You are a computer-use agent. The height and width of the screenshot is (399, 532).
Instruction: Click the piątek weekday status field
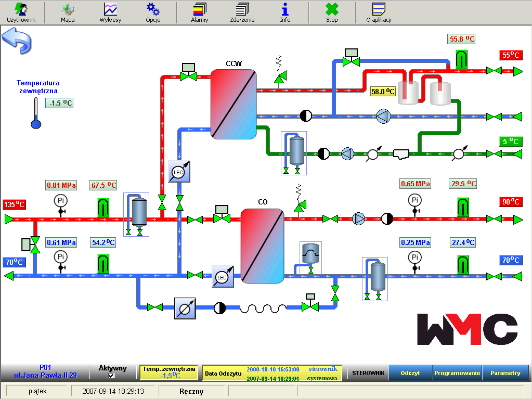pos(37,391)
